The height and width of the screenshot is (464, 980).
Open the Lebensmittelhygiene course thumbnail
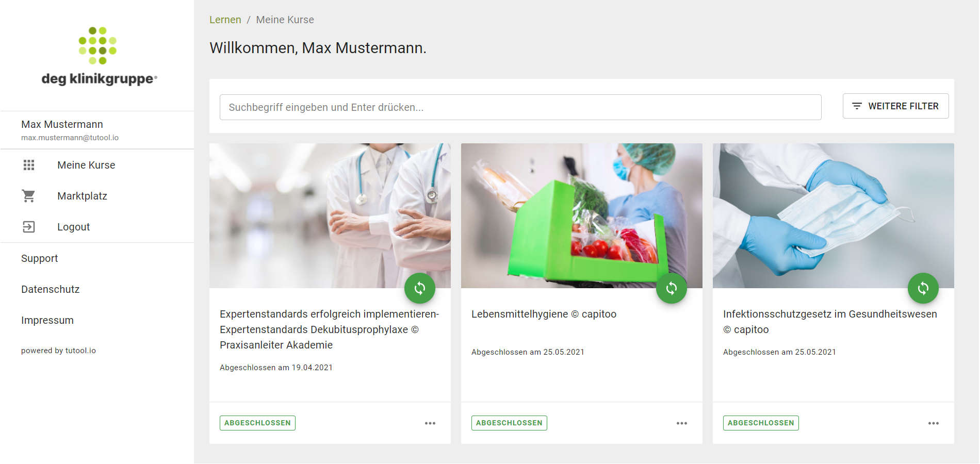pos(582,216)
